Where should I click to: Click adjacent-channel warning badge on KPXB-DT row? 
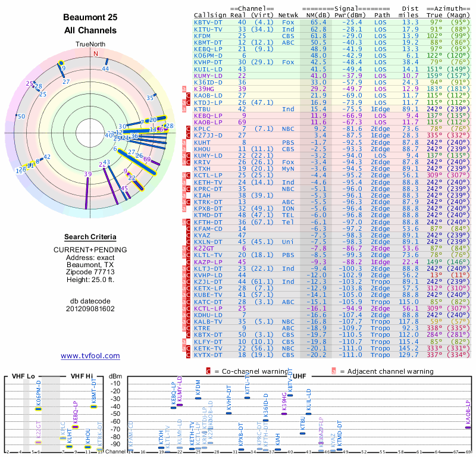tap(184, 209)
